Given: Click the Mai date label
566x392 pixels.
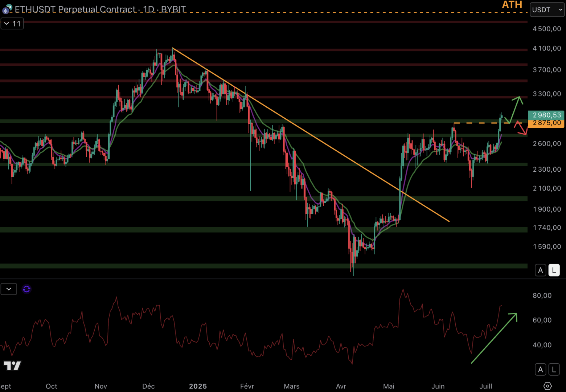Looking at the screenshot, I should 389,386.
